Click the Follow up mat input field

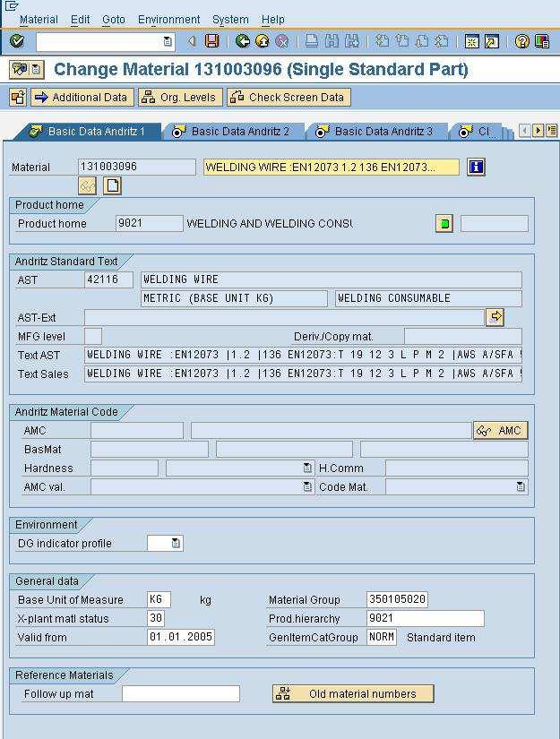(181, 693)
